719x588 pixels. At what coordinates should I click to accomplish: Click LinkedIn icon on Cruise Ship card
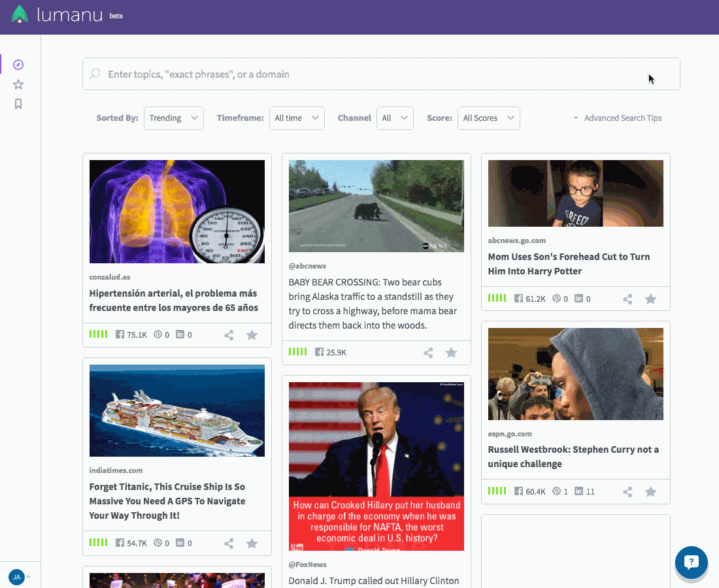180,543
